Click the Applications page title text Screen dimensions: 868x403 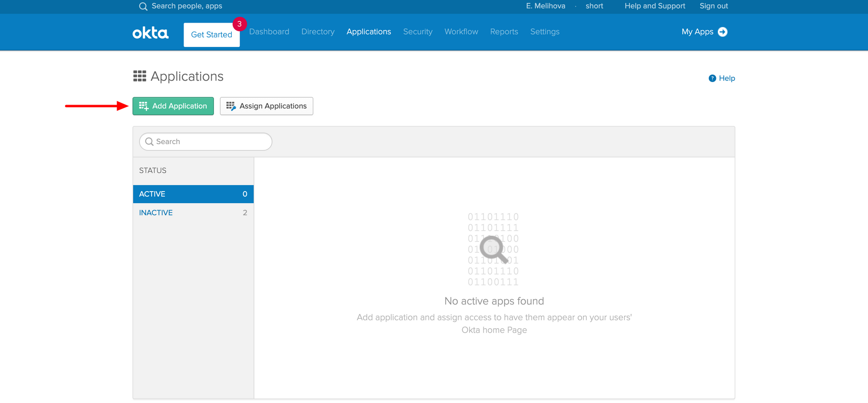point(187,76)
